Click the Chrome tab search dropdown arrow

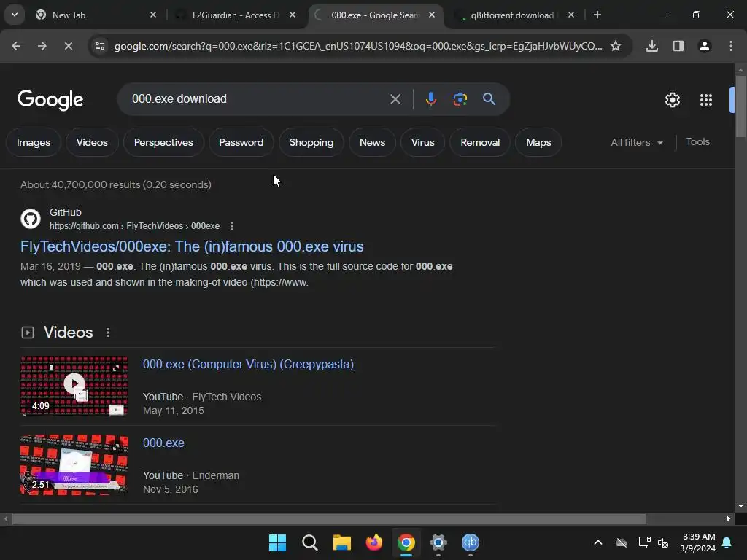tap(15, 15)
